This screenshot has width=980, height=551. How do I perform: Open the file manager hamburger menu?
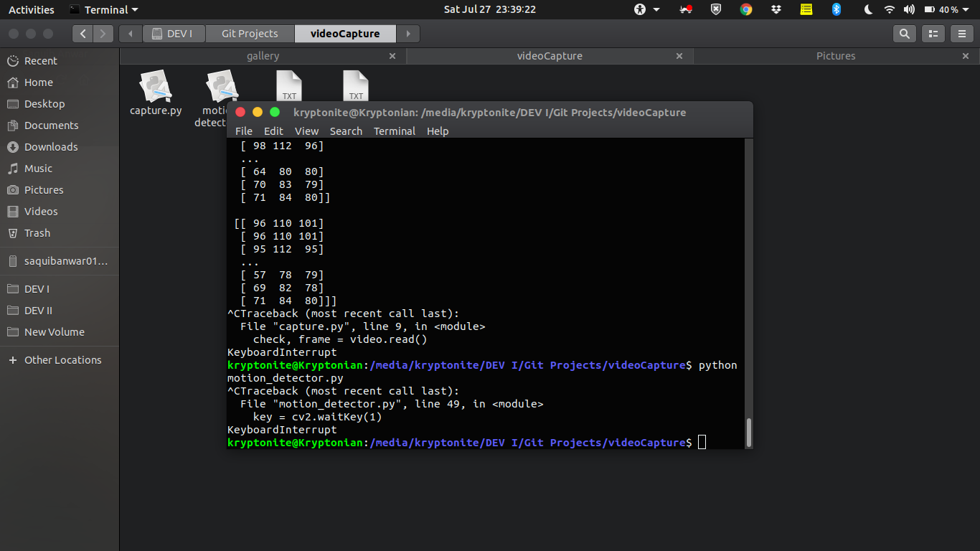(x=961, y=34)
